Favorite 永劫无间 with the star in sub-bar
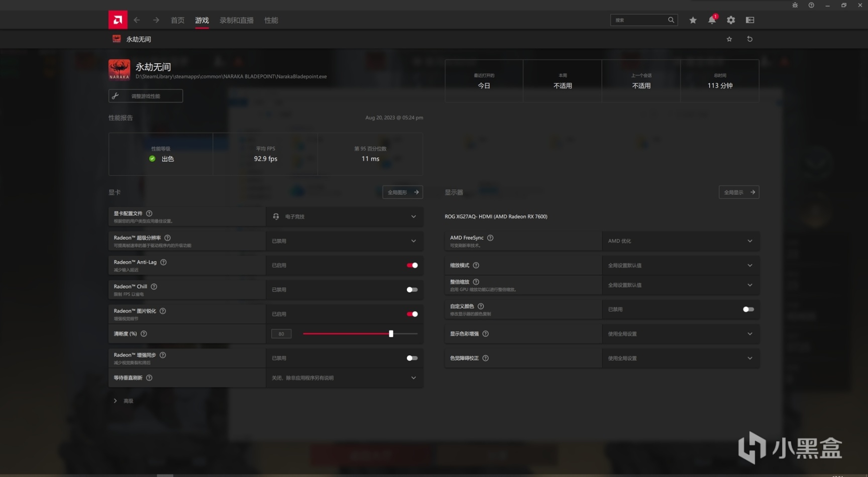Image resolution: width=868 pixels, height=477 pixels. tap(729, 39)
